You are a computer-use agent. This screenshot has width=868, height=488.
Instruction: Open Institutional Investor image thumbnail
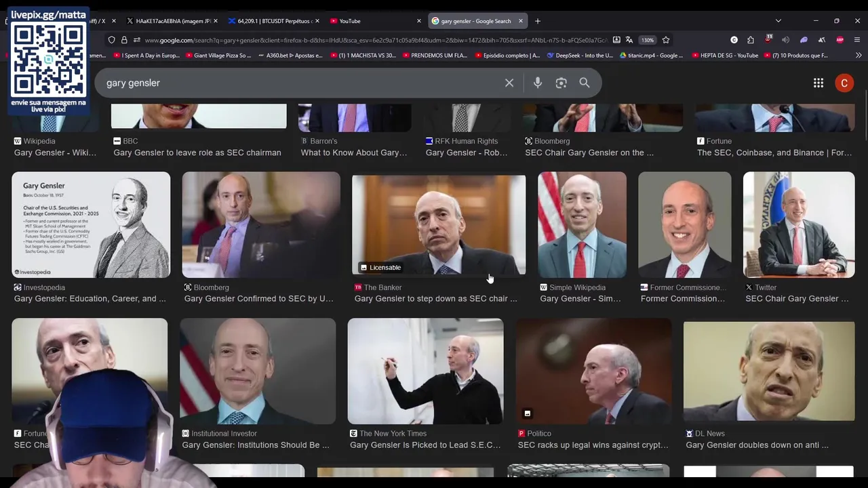click(x=258, y=371)
